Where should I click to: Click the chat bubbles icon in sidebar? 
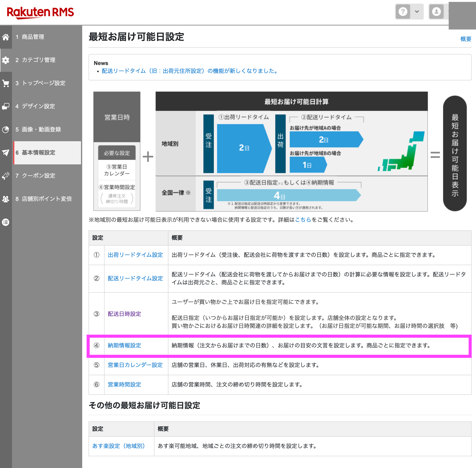6,107
